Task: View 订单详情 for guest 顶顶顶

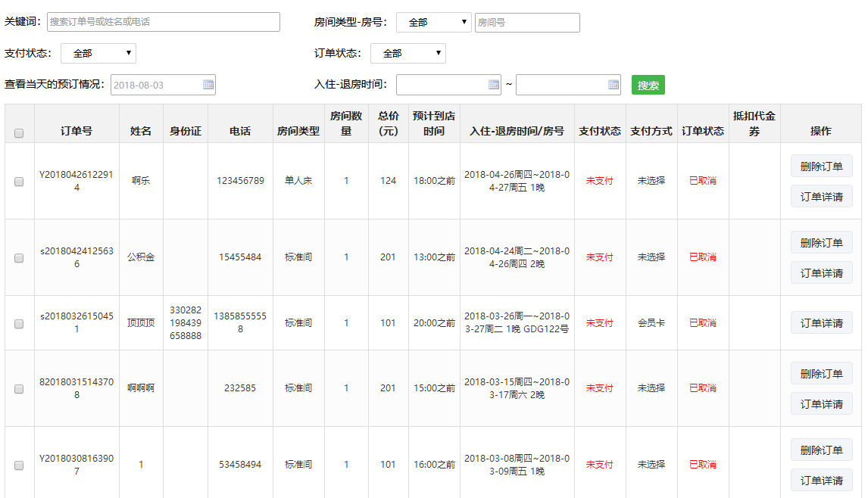Action: (x=821, y=323)
